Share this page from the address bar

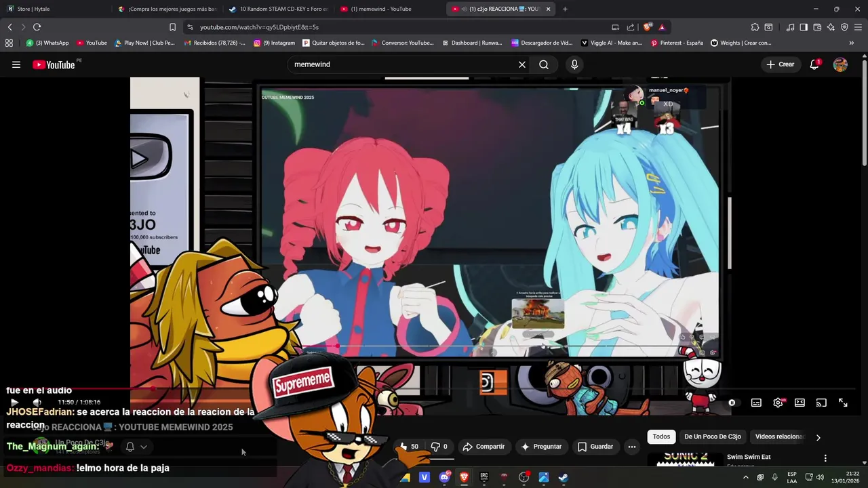point(631,27)
